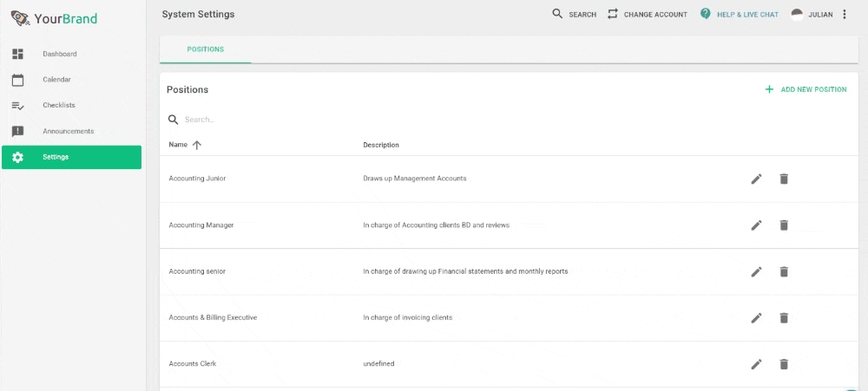Delete the Accounting Junior position
The width and height of the screenshot is (868, 391).
pos(784,179)
